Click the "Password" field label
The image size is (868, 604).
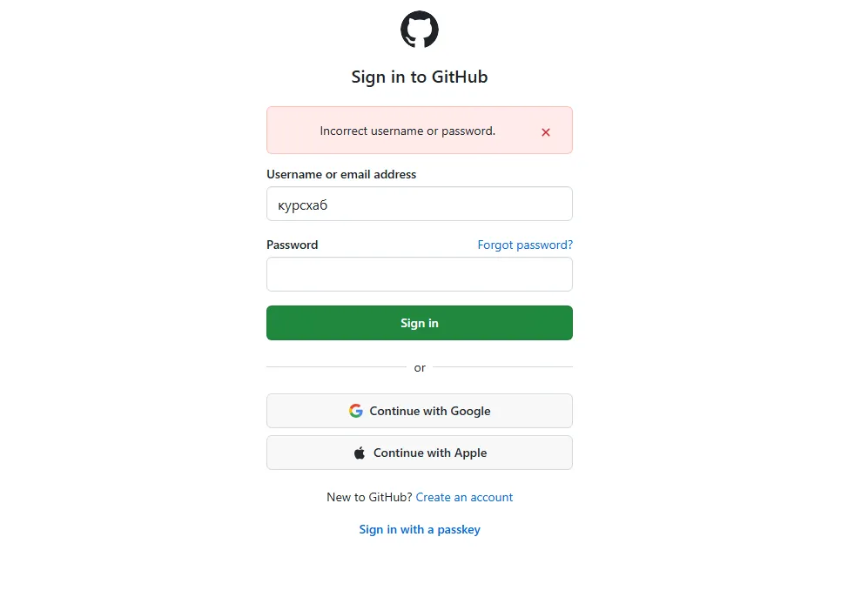click(293, 245)
